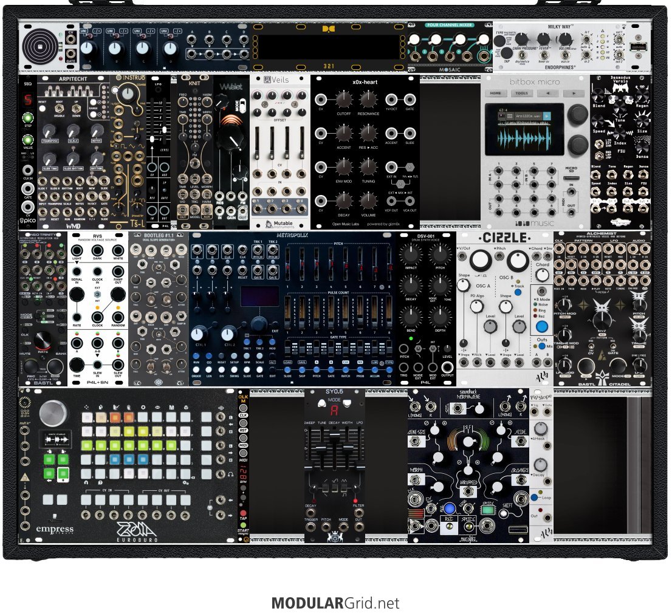The image size is (672, 616).
Task: Click the ZOIA save disk icon
Action: [x=171, y=408]
